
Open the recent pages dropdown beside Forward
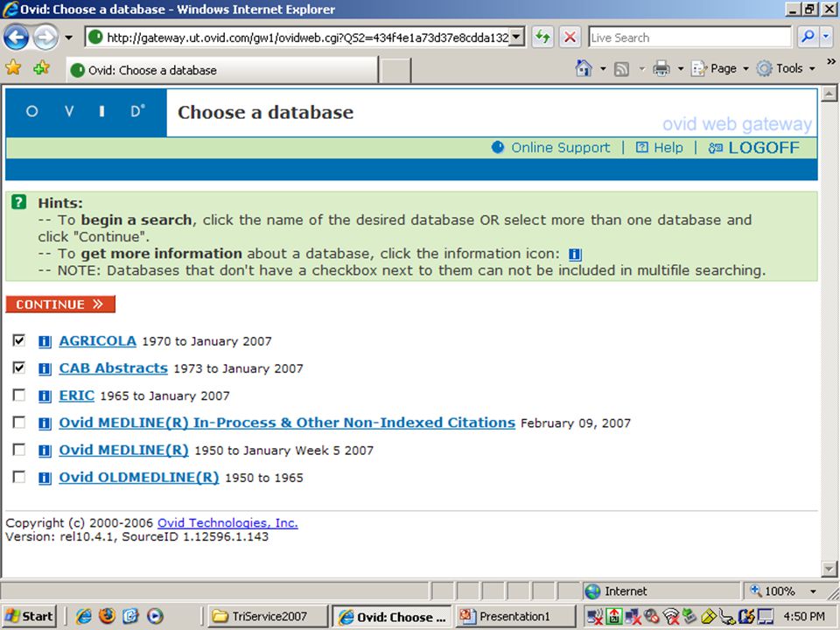pyautogui.click(x=68, y=38)
